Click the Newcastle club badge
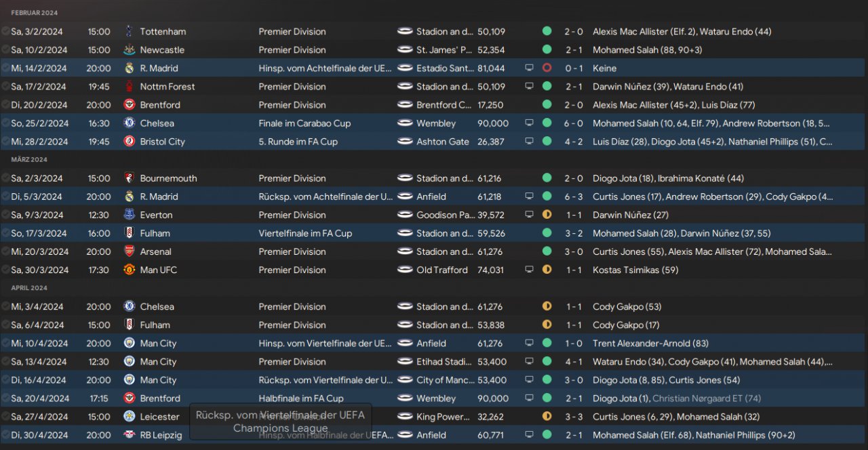Screen dimensions: 868x450 130,49
